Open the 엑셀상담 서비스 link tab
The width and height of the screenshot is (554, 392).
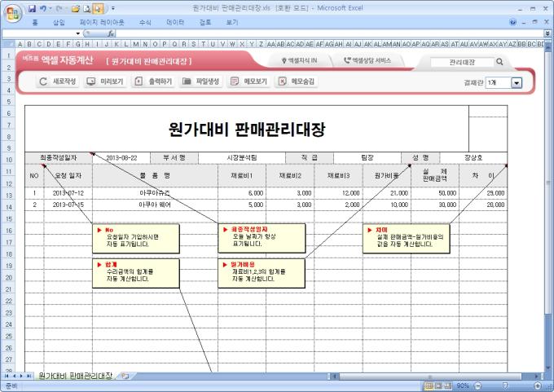pyautogui.click(x=367, y=61)
